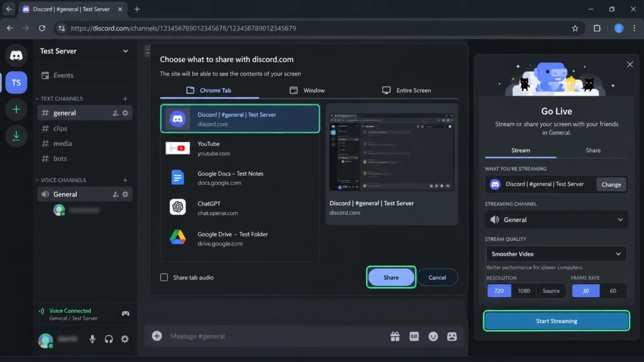Screen dimensions: 644x362
Task: Click the Discord tab preview thumbnail
Action: click(392, 152)
